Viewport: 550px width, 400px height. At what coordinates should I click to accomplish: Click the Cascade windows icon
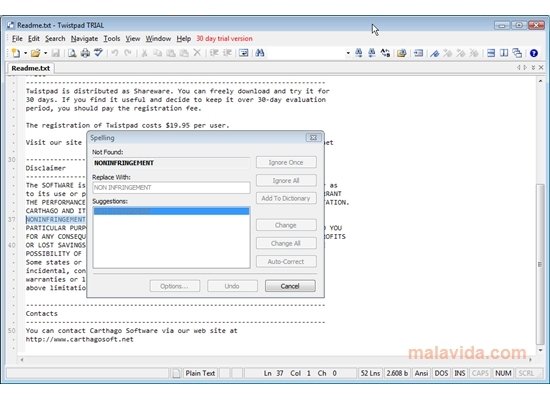pyautogui.click(x=517, y=53)
